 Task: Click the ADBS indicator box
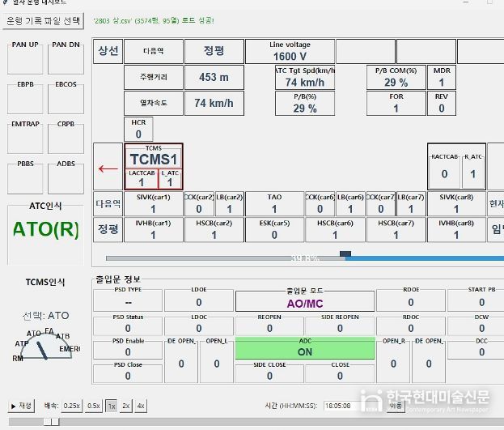pos(66,178)
